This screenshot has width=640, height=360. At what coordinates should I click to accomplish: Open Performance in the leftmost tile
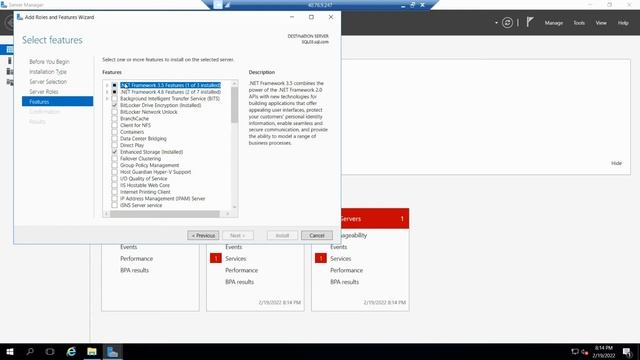click(x=136, y=259)
